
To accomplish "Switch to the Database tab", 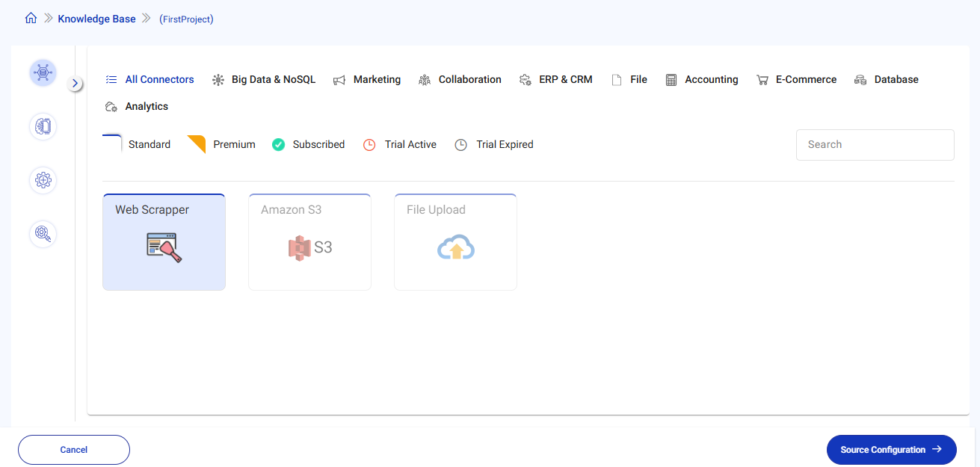I will pos(887,79).
